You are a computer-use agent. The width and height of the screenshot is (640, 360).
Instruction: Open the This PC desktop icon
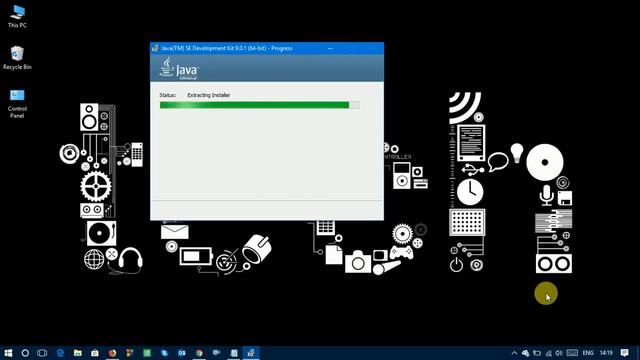tap(17, 16)
